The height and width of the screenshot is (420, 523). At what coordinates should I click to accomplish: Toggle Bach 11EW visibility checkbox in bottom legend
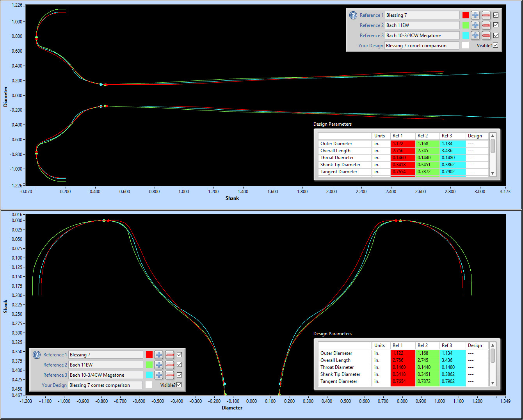click(x=179, y=365)
